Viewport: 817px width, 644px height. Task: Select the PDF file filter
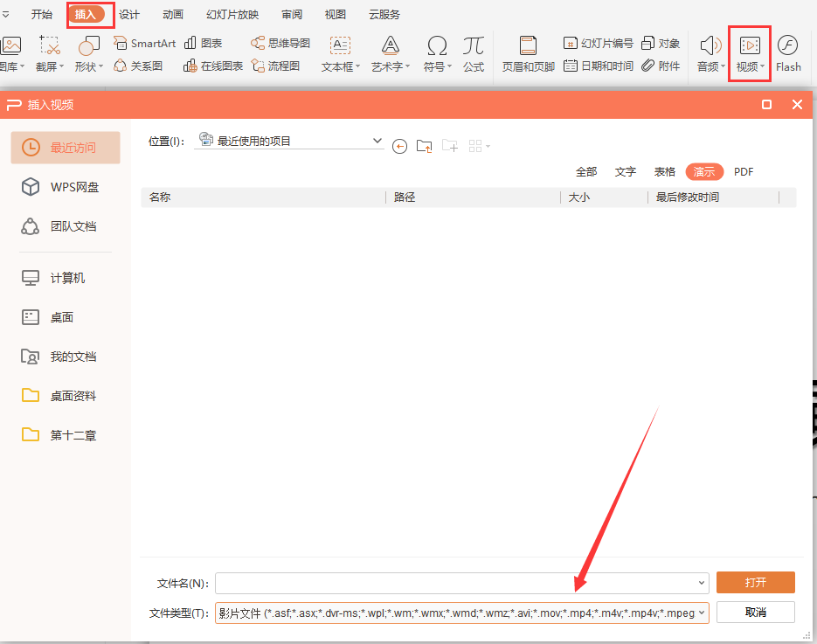coord(744,172)
